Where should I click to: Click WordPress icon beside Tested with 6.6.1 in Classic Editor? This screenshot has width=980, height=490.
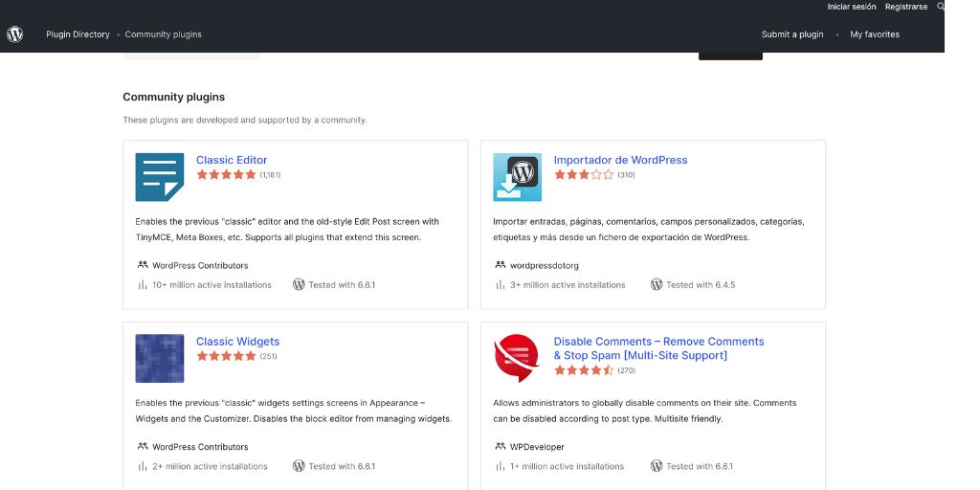[x=299, y=284]
